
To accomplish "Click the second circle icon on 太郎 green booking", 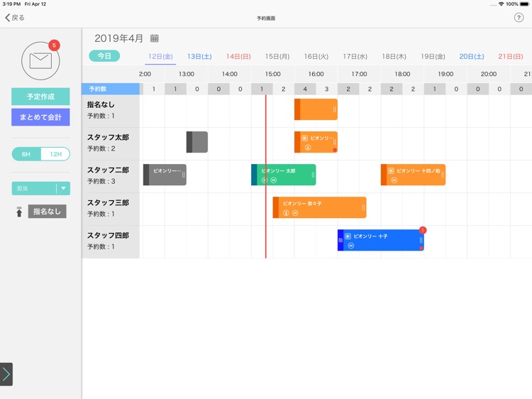I will pyautogui.click(x=274, y=180).
